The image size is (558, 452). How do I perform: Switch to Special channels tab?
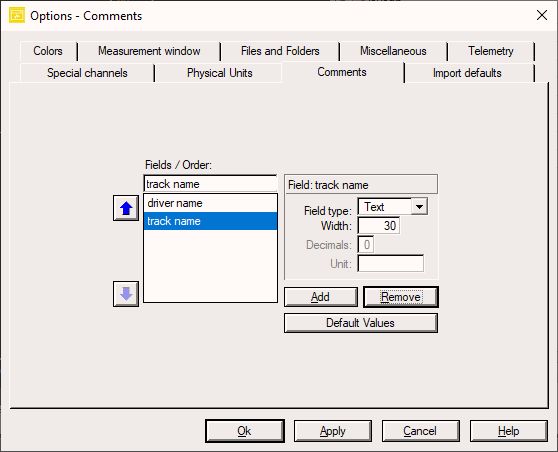(x=87, y=73)
